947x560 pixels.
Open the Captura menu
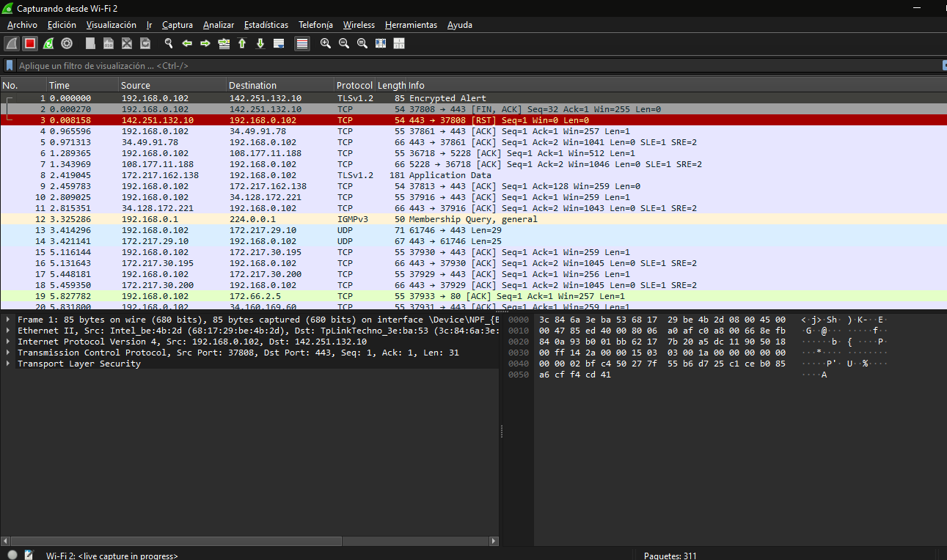pos(178,25)
